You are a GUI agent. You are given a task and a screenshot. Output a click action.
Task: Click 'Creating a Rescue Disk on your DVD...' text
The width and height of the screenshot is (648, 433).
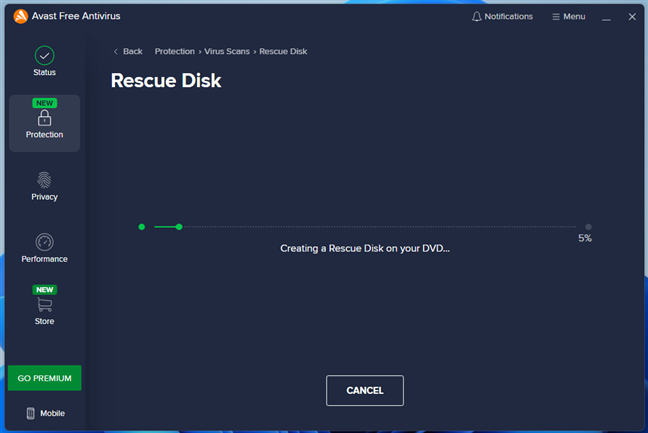(365, 248)
